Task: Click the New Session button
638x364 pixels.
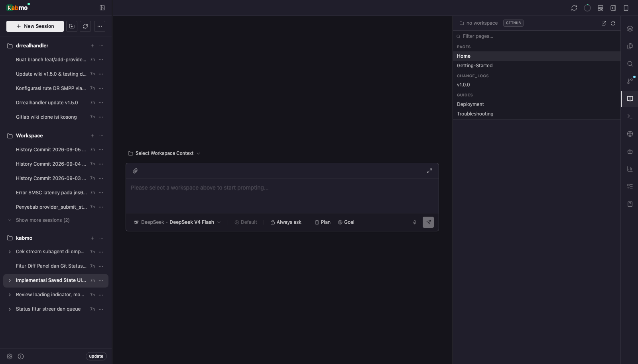Action: [35, 26]
